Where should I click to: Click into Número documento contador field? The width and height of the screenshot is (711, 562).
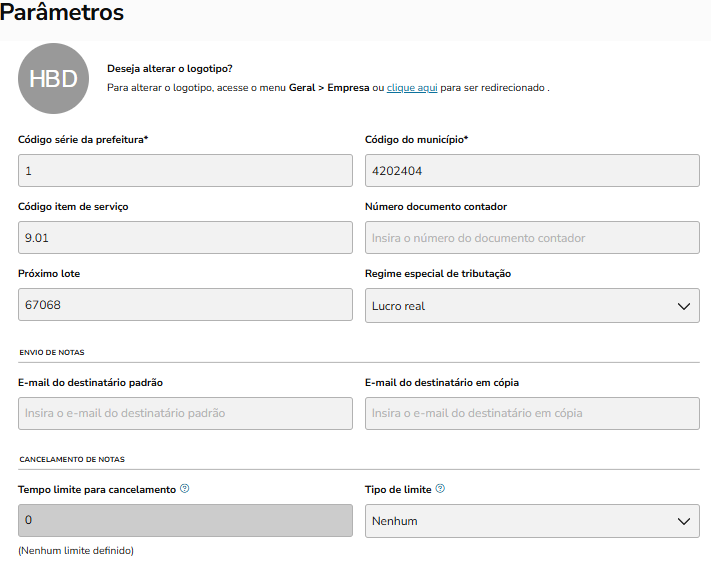[x=532, y=238]
